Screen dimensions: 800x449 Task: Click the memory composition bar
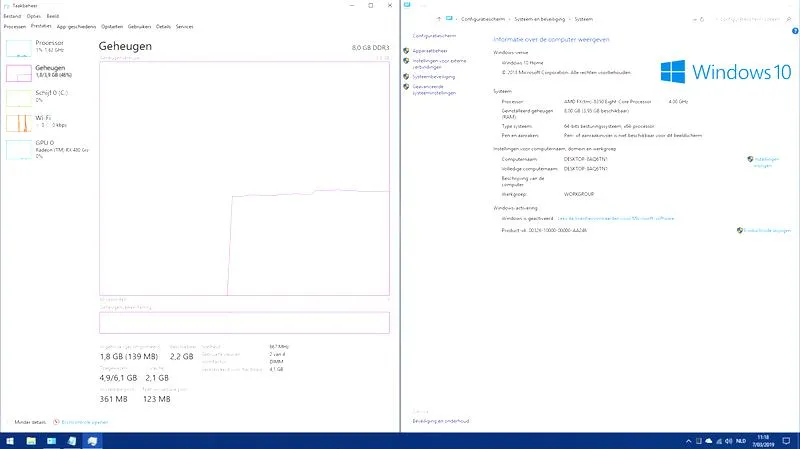click(x=244, y=323)
